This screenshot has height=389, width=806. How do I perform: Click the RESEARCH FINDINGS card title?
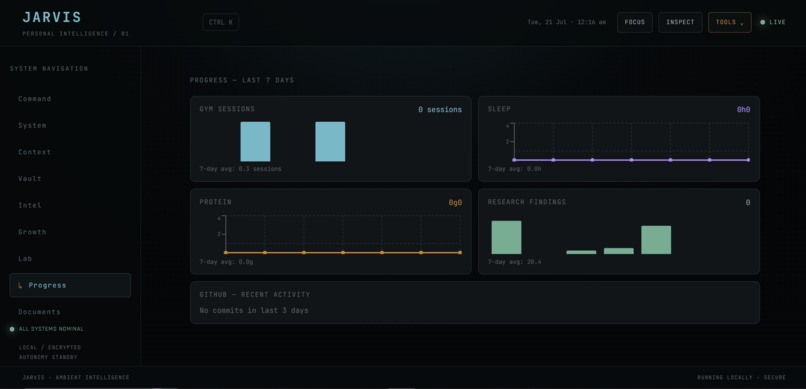pyautogui.click(x=527, y=202)
